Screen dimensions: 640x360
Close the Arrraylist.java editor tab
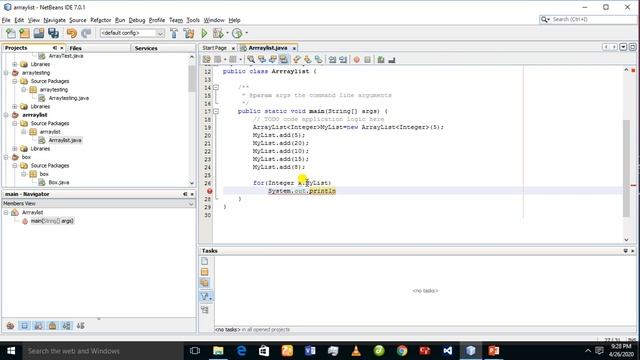pyautogui.click(x=294, y=49)
